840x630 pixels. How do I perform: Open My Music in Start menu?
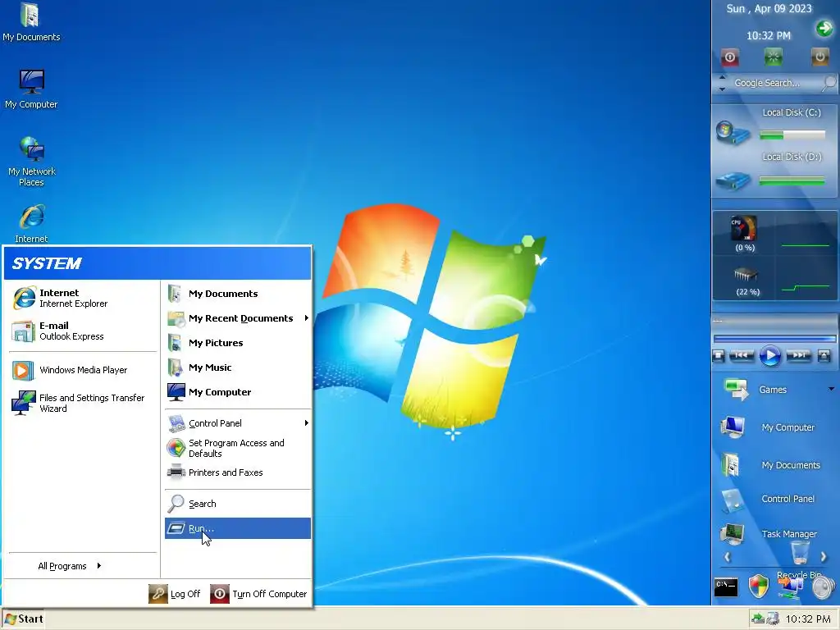pyautogui.click(x=237, y=367)
